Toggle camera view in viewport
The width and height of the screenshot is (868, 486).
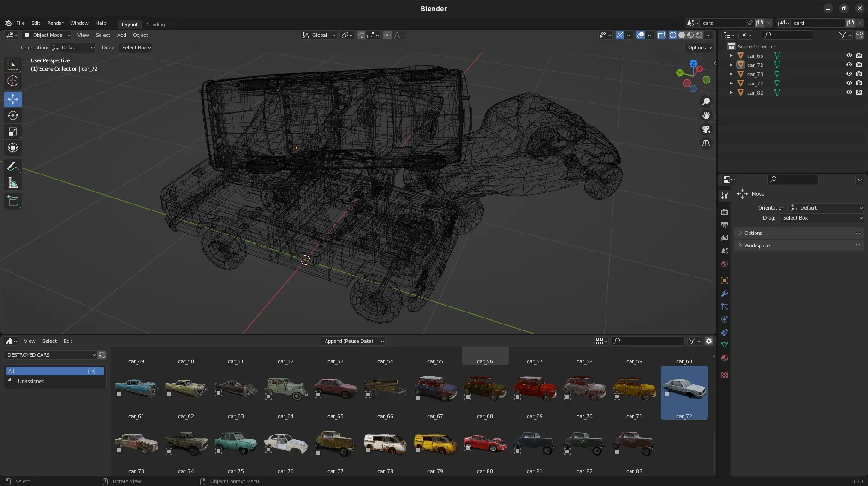pyautogui.click(x=706, y=130)
